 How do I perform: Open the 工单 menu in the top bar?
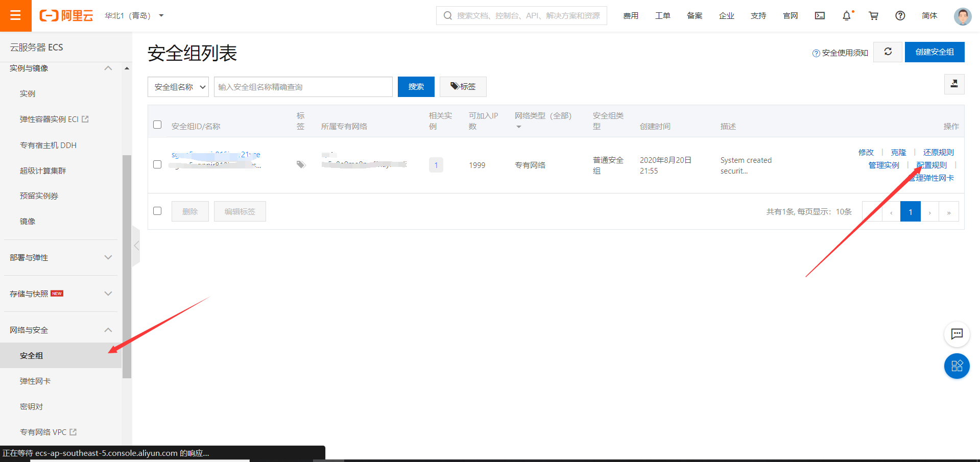click(662, 16)
